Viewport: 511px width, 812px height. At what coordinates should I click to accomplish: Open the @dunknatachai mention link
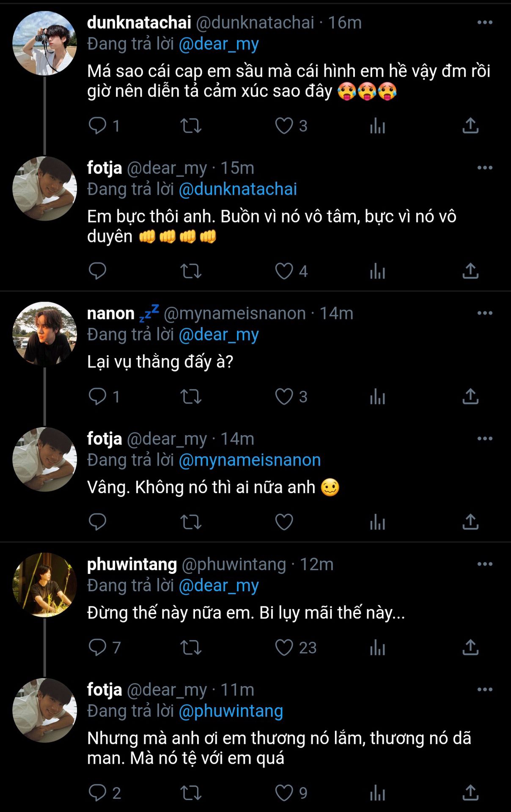[x=238, y=189]
